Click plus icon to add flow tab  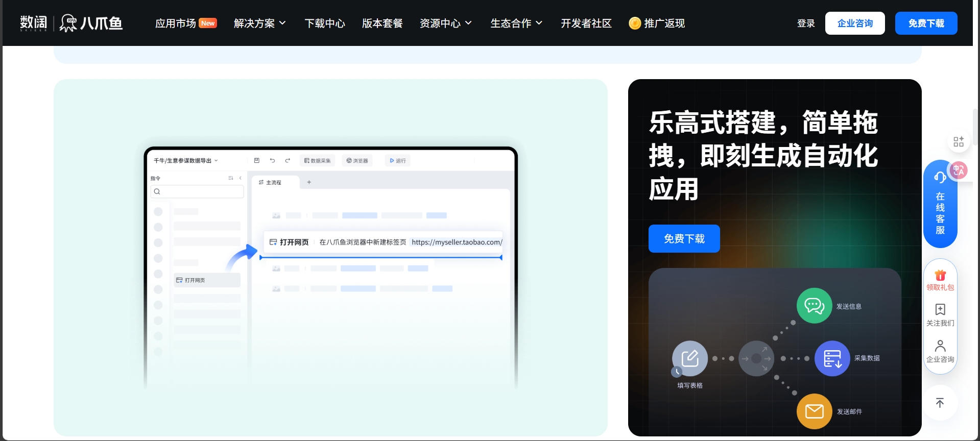309,182
